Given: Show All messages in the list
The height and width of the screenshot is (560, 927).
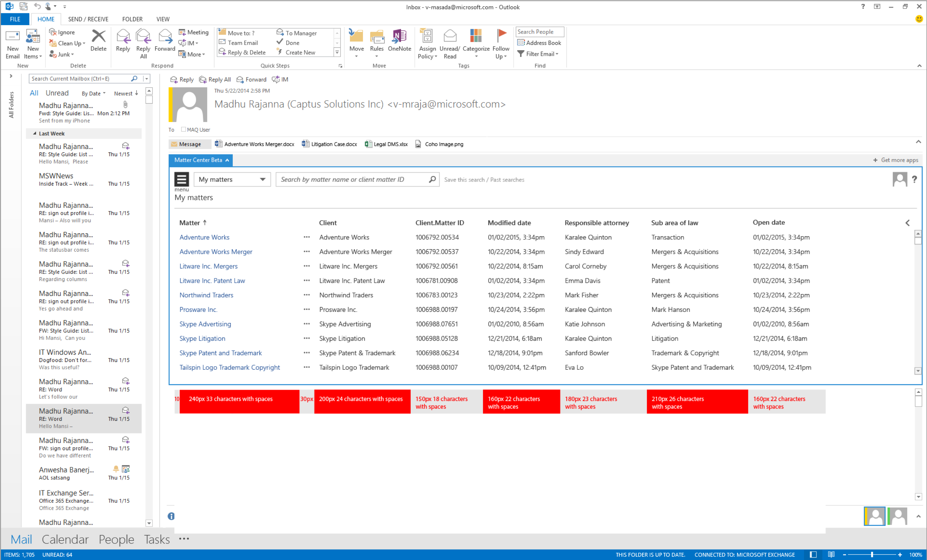Looking at the screenshot, I should click(x=34, y=93).
